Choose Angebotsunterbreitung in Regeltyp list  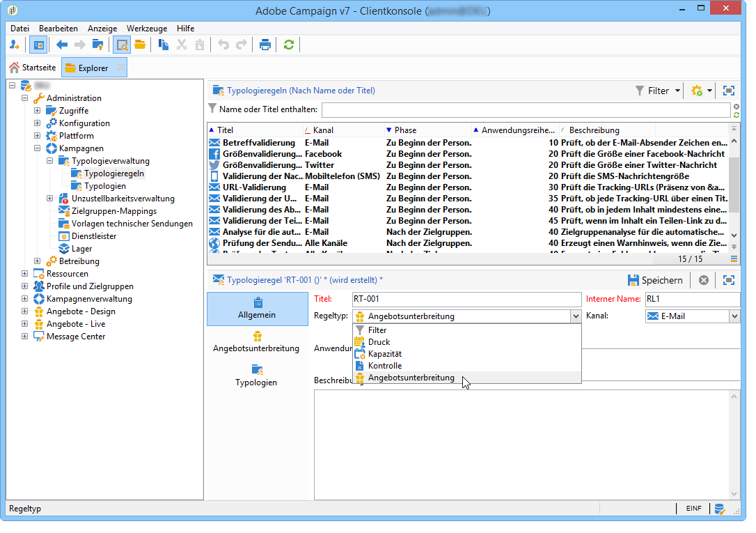pyautogui.click(x=467, y=378)
